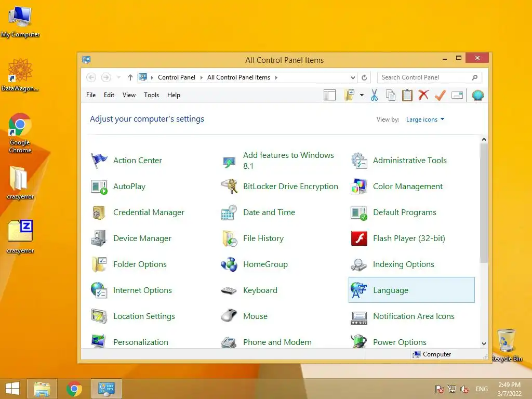Open the Keyboard icon
The width and height of the screenshot is (532, 399).
point(229,291)
